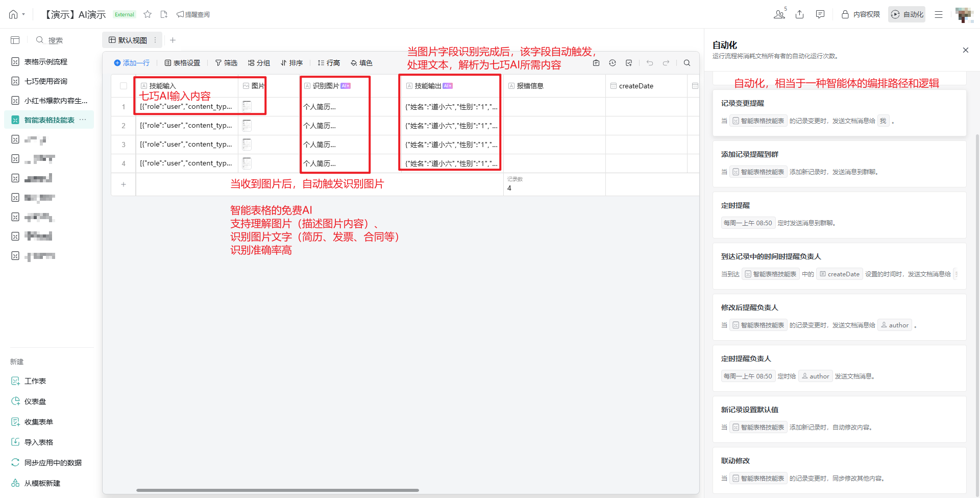Open the history clock icon in toolbar

coord(612,63)
